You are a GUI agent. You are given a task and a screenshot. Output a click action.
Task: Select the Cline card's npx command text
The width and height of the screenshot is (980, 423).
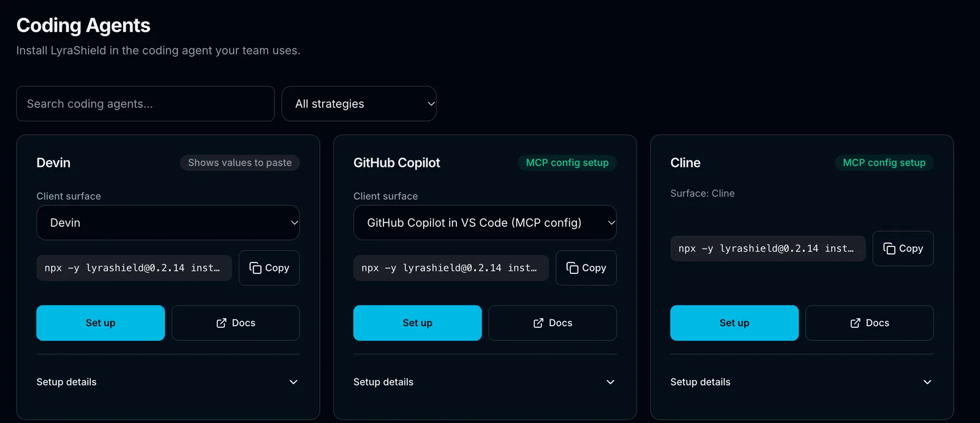[x=767, y=248]
